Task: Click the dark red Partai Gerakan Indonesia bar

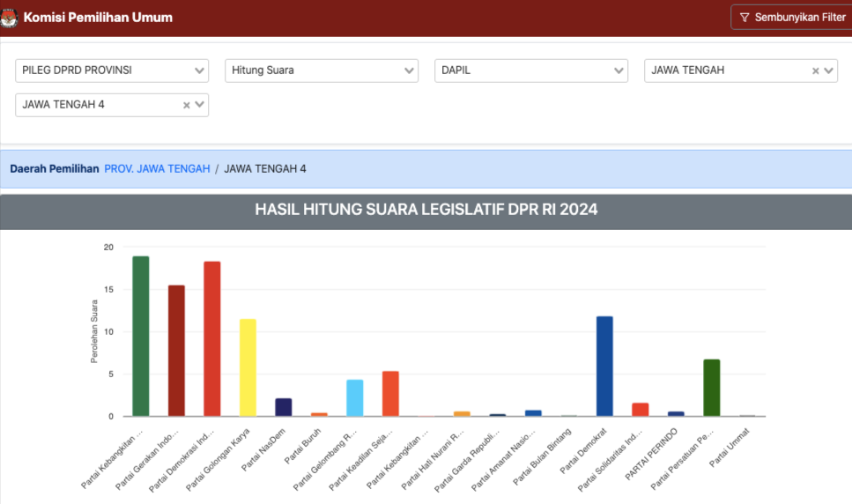Action: coord(176,351)
